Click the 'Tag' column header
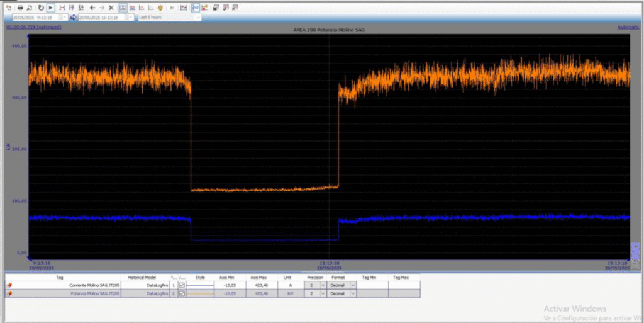Viewport: 644px width, 323px height. (60, 277)
